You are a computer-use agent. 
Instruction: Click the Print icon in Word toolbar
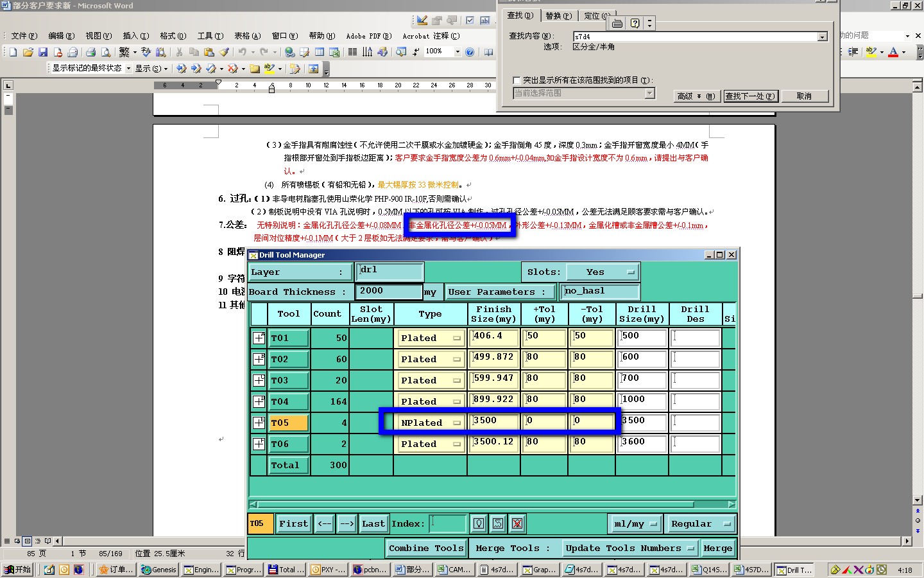90,52
